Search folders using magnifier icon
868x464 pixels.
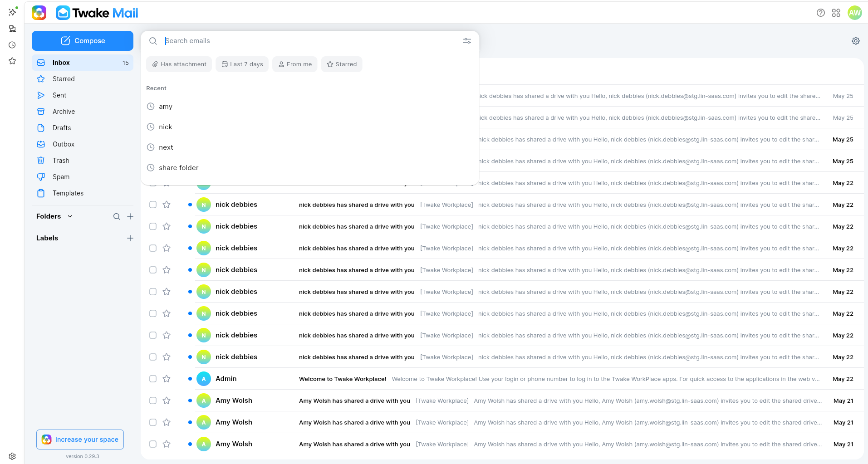tap(117, 216)
